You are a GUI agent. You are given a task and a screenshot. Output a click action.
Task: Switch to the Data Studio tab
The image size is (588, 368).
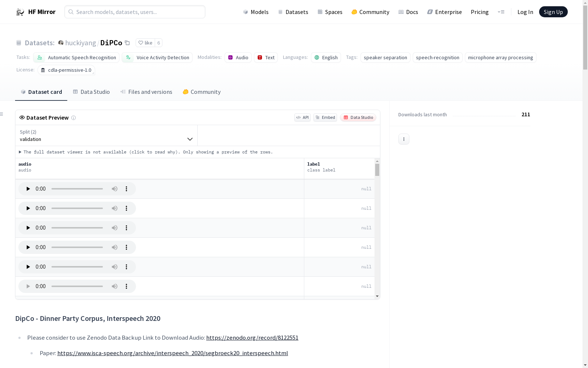[91, 92]
